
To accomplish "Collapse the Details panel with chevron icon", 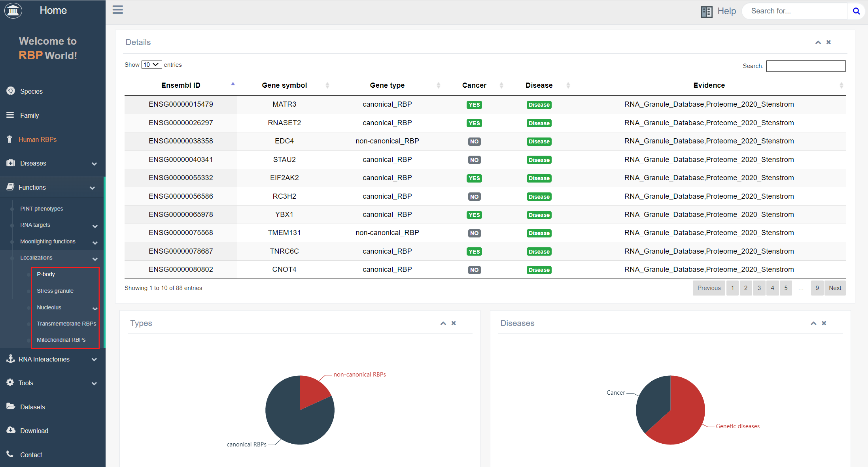I will coord(818,42).
